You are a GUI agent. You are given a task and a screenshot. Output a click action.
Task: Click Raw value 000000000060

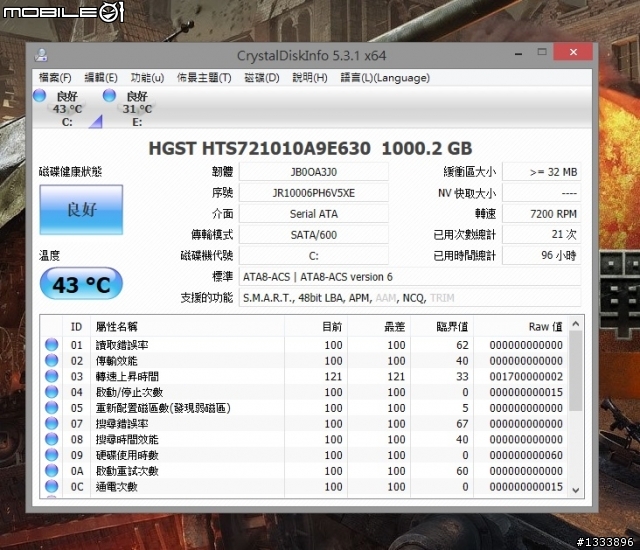[x=526, y=455]
